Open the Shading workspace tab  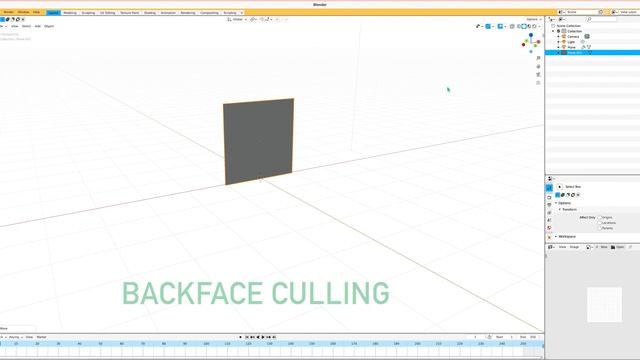(x=150, y=13)
